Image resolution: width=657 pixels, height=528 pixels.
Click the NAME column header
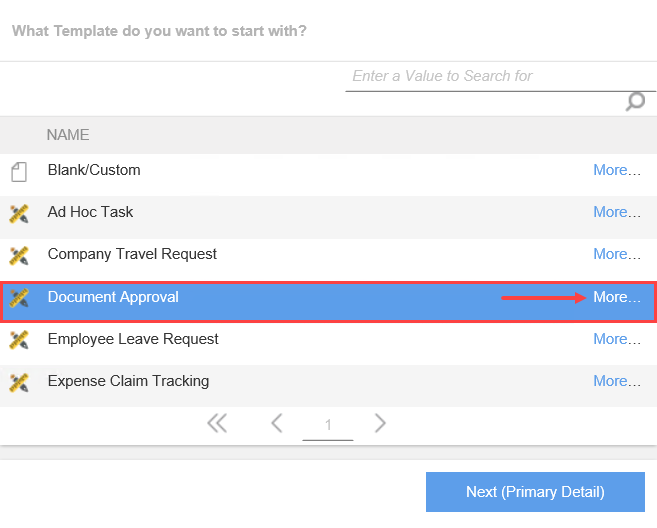click(68, 134)
